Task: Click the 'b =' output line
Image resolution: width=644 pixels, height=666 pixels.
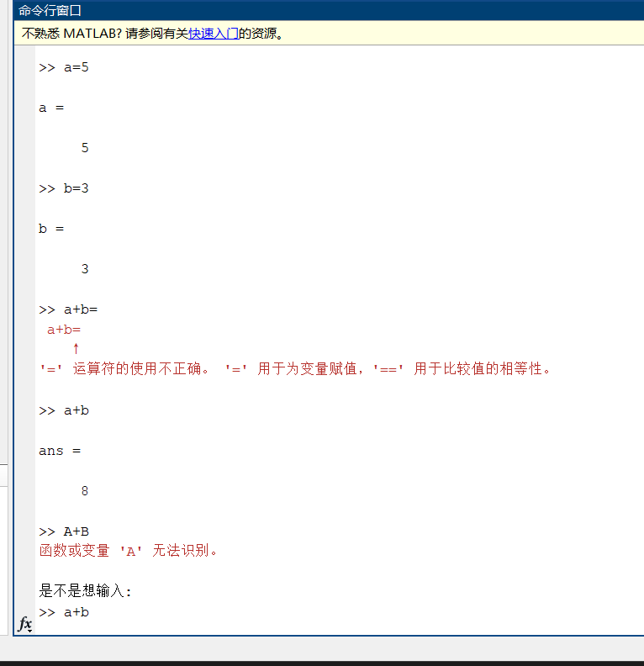Action: tap(51, 229)
